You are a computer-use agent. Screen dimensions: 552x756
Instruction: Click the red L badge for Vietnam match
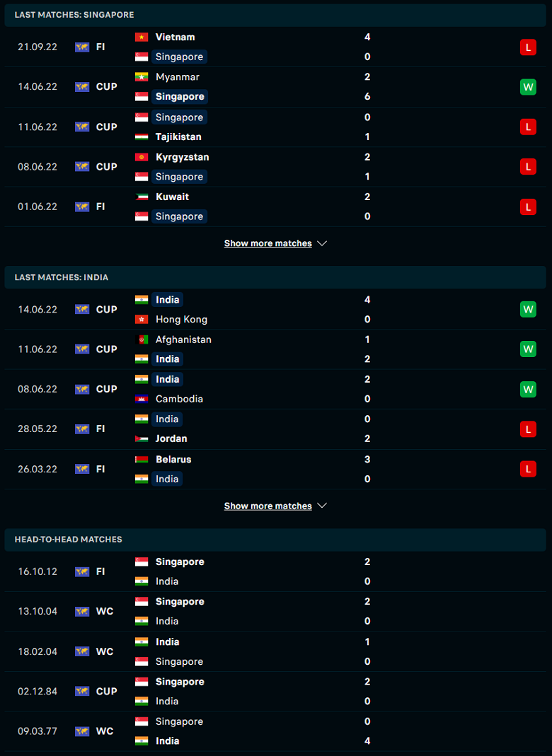coord(528,47)
